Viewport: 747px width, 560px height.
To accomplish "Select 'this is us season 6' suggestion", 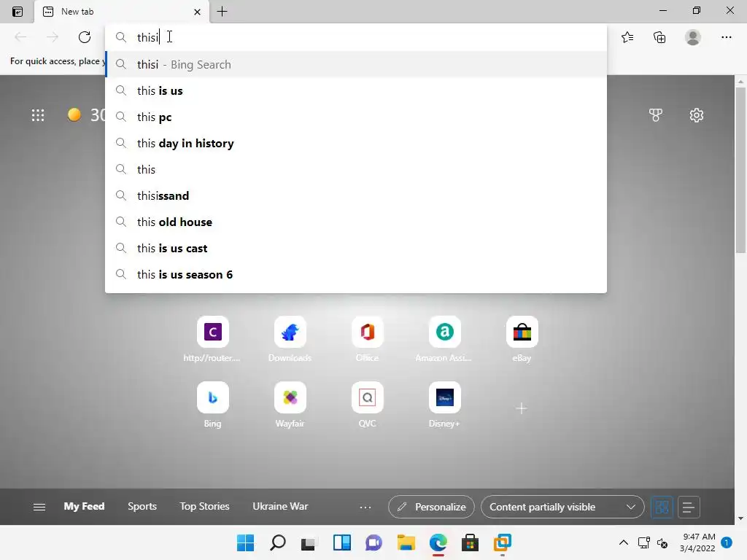I will pos(356,274).
